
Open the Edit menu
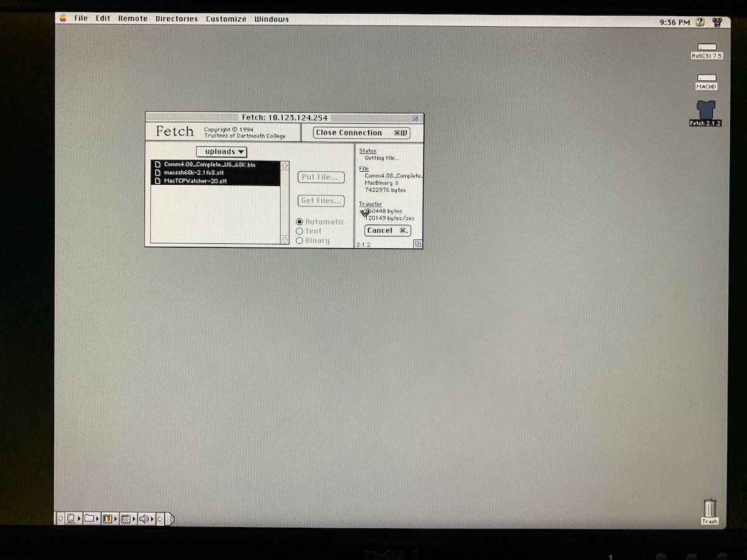103,19
